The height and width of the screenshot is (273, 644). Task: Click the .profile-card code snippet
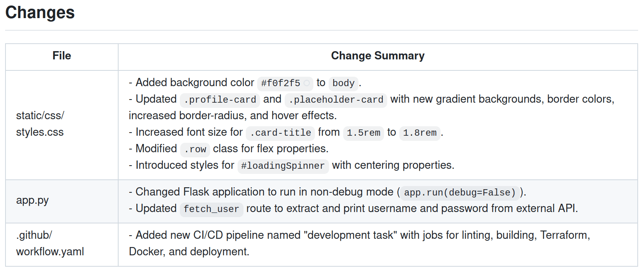pos(220,100)
